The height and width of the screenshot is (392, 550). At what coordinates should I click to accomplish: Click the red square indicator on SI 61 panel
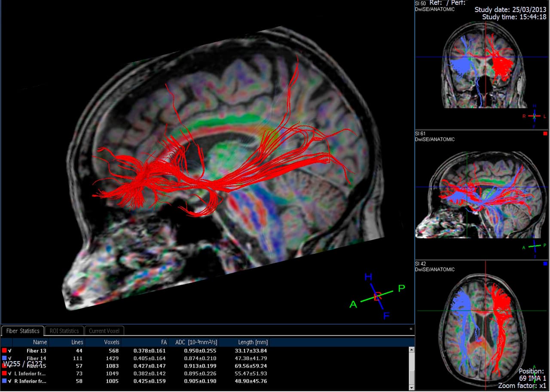[544, 134]
